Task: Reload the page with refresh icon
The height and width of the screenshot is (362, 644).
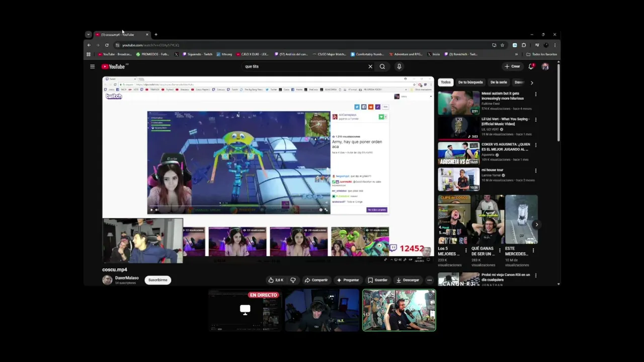Action: [x=107, y=45]
